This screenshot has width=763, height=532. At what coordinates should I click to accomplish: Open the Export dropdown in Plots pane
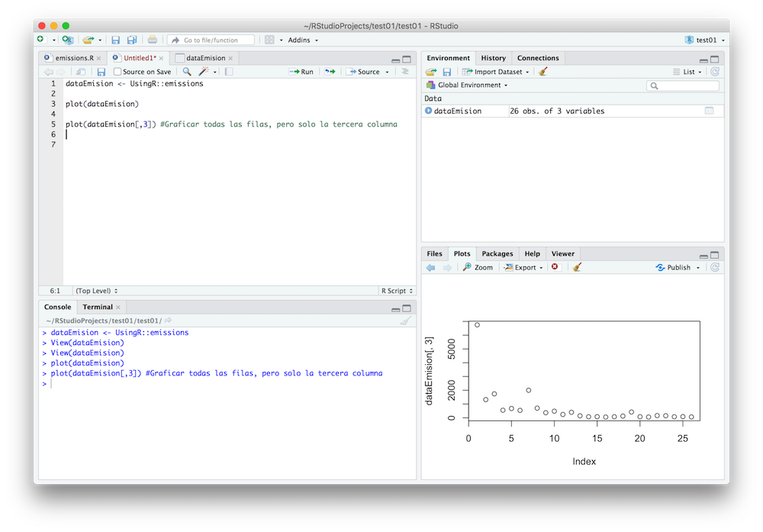point(523,267)
